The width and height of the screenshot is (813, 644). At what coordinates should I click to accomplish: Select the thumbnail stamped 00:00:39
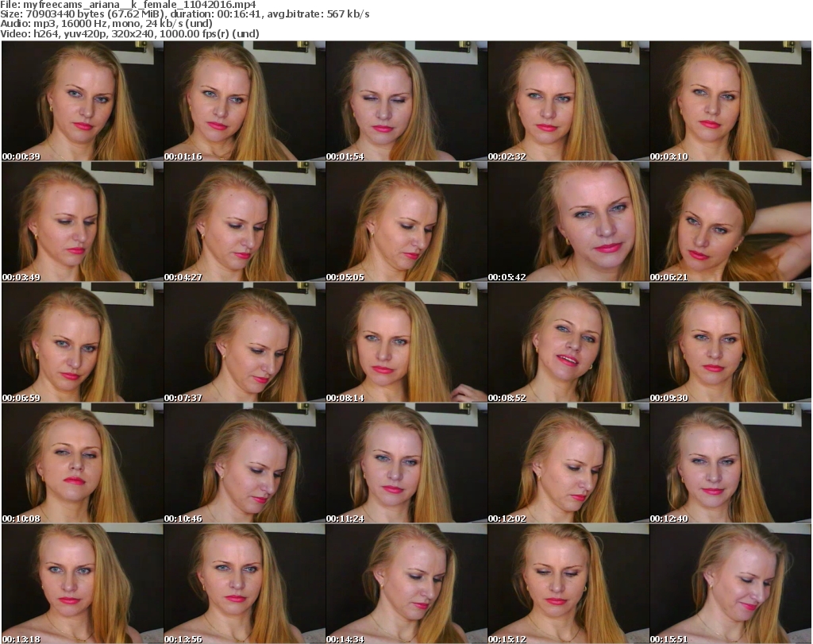[x=83, y=101]
